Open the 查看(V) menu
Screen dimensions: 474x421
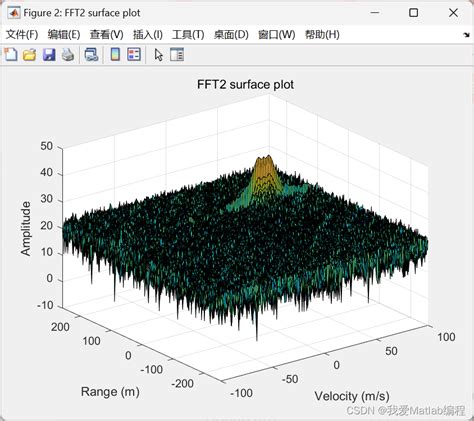coord(107,34)
